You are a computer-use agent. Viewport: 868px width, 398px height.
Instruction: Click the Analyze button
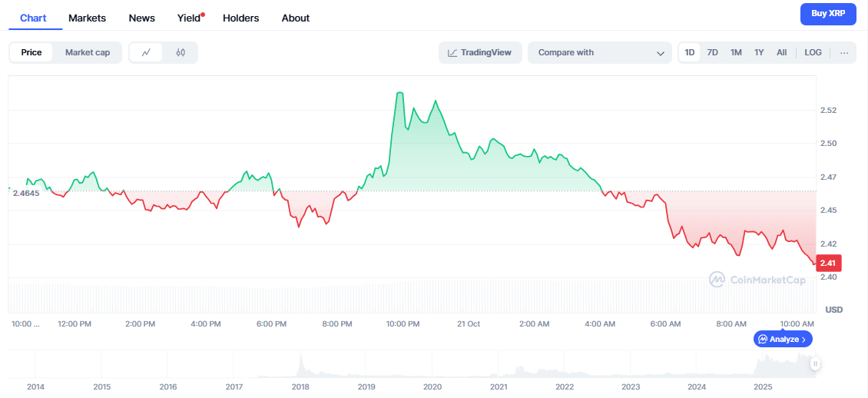pos(783,339)
